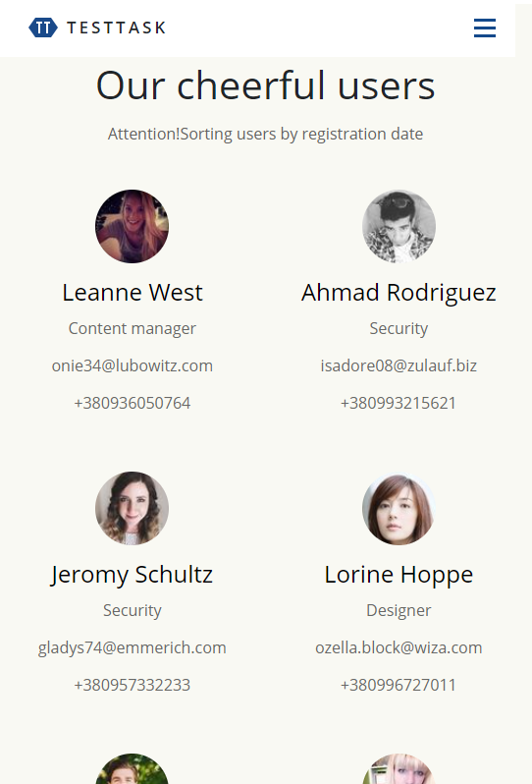Click email onie34@lubowitz.com
Screen dimensions: 532x784
(133, 365)
